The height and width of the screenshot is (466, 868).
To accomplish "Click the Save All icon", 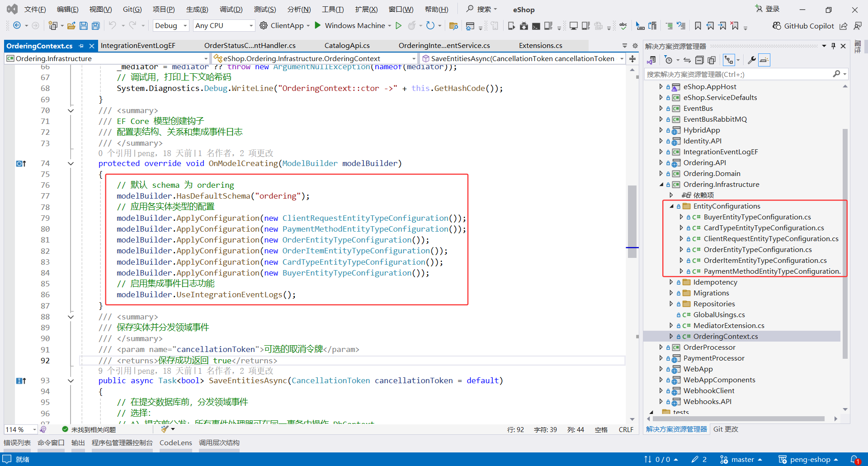I will tap(96, 26).
